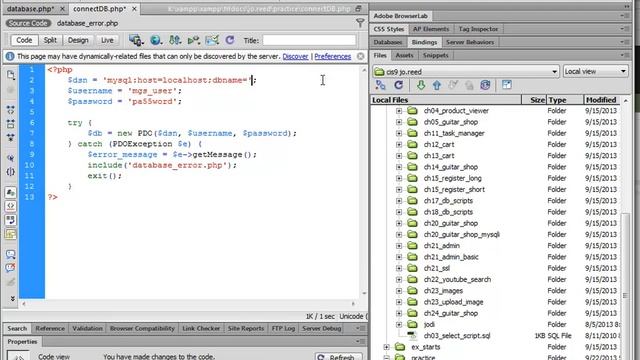Select database_error.php related file
The width and height of the screenshot is (640, 360).
pos(87,23)
